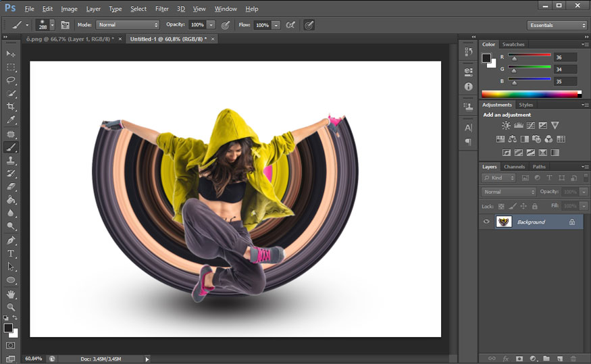Open the brush Mode dropdown showing Normal
The image size is (591, 364).
127,25
